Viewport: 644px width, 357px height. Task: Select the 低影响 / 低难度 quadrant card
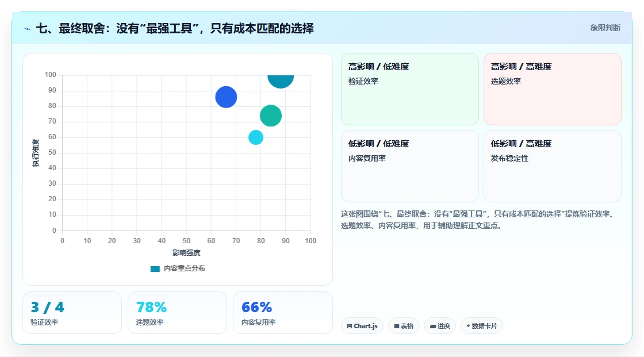point(410,166)
